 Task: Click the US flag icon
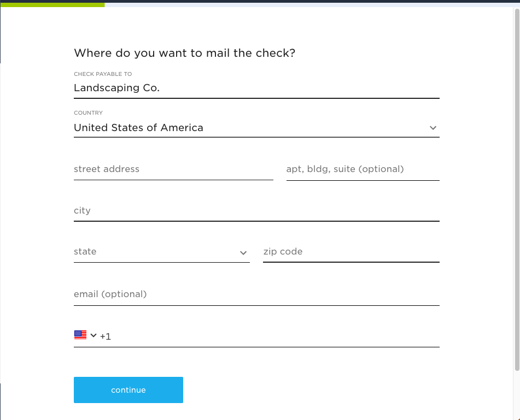(x=80, y=335)
